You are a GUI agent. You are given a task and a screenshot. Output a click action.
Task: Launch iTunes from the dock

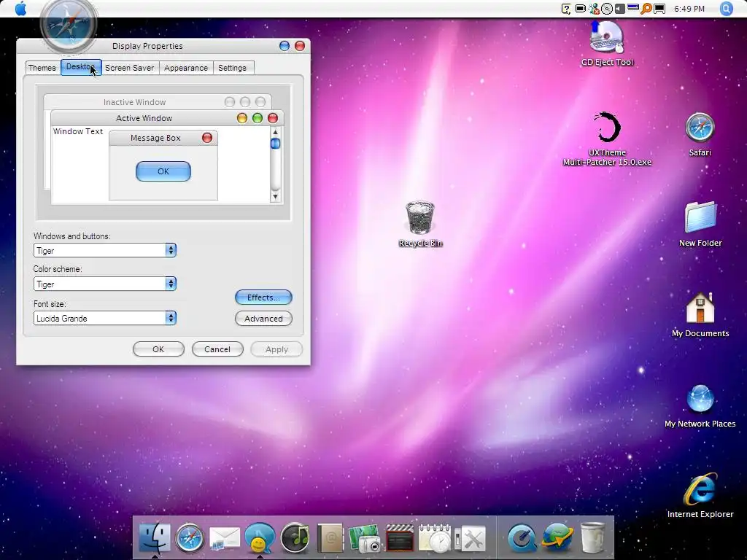[x=295, y=538]
